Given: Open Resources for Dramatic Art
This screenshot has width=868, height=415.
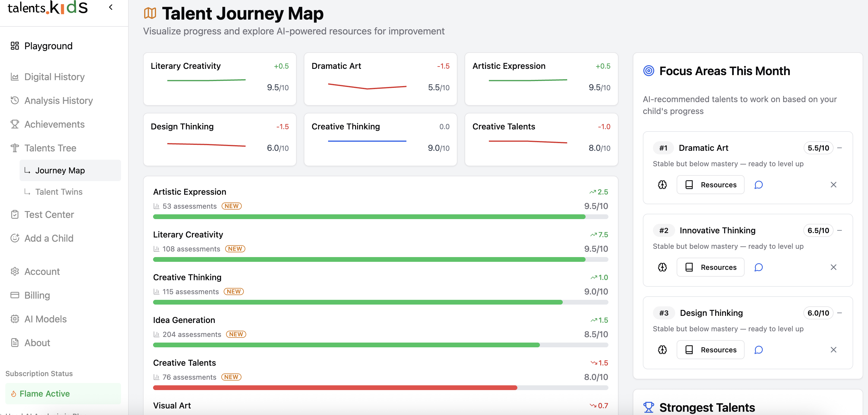Looking at the screenshot, I should (710, 185).
